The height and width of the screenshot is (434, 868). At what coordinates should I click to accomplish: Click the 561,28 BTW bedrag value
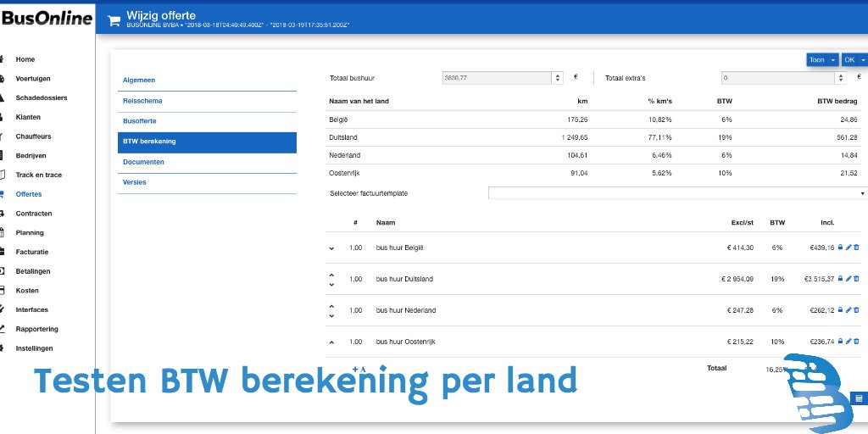847,137
